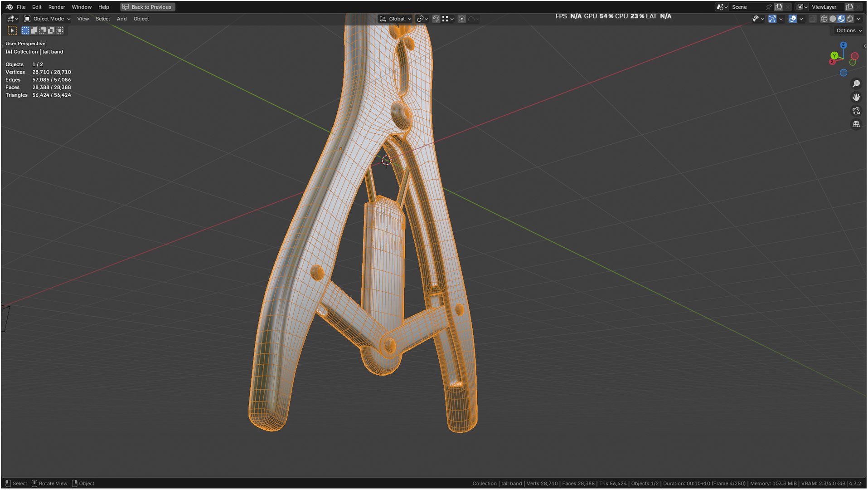Toggle snapping magnet
Viewport: 868px width, 490px height.
click(x=436, y=19)
